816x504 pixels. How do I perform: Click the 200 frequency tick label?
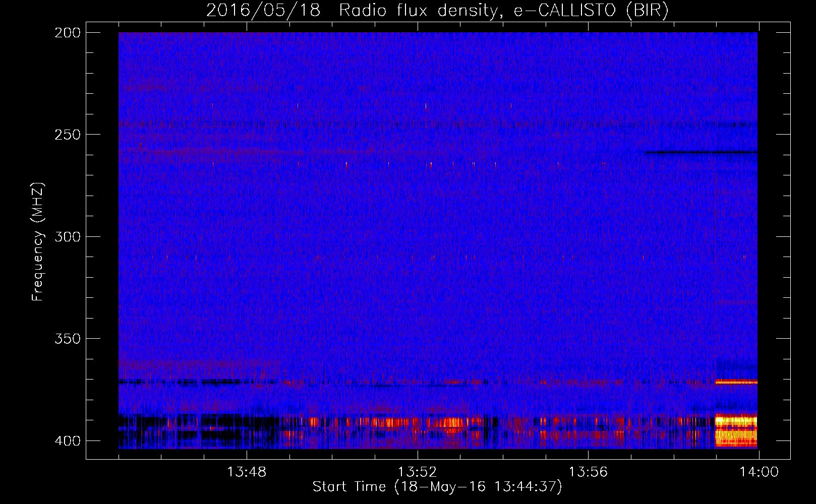tap(68, 33)
